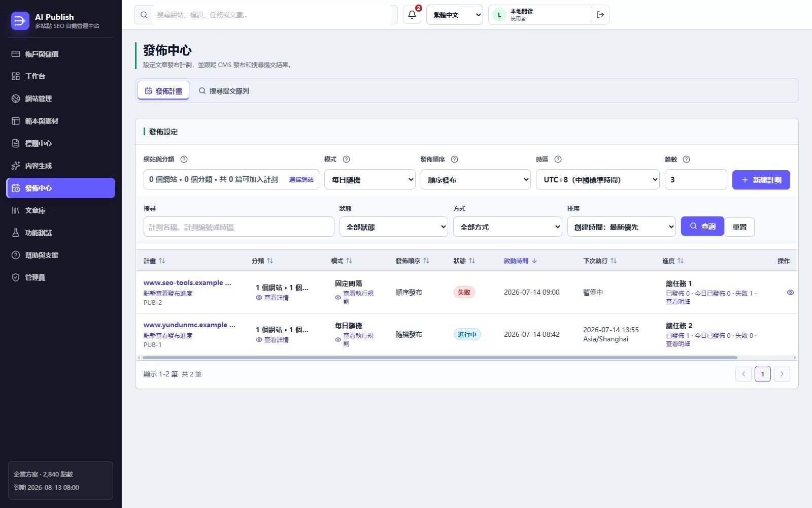The height and width of the screenshot is (508, 812).
Task: Click help icon next to 模式 label
Action: click(347, 159)
